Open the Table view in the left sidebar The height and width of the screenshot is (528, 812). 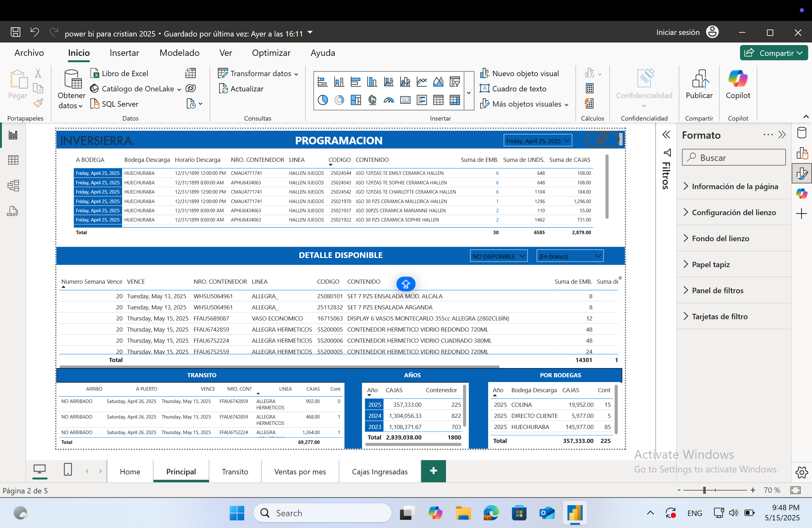click(13, 160)
